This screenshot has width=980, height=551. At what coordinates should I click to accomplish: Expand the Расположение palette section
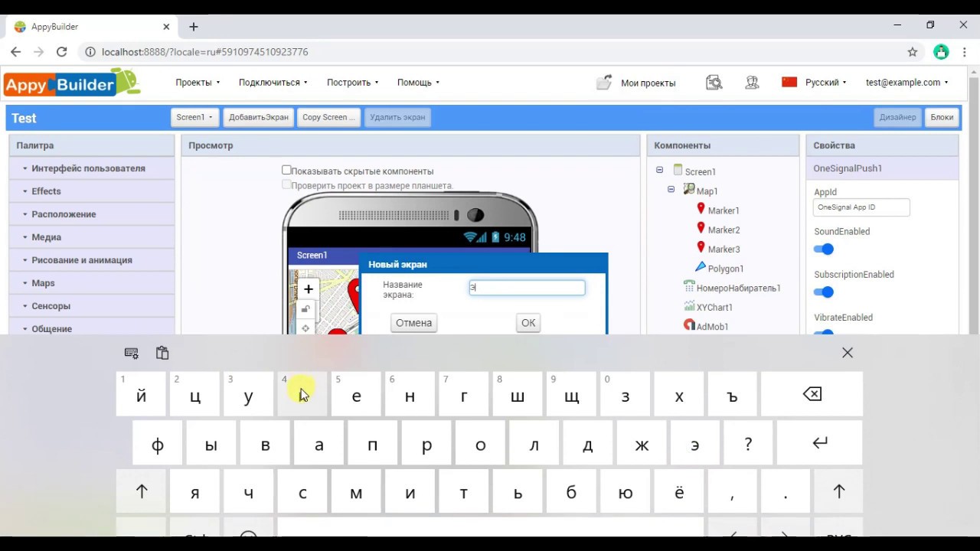coord(92,214)
